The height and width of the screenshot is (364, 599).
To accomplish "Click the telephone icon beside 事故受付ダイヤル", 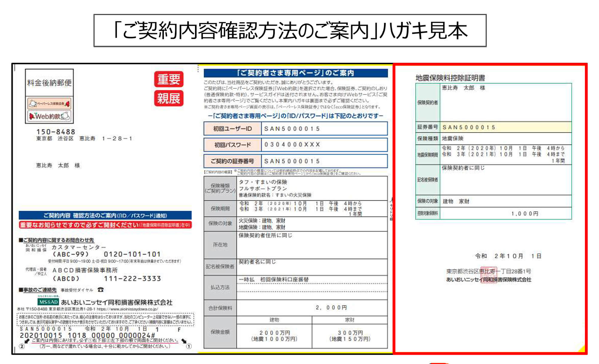I will (101, 290).
